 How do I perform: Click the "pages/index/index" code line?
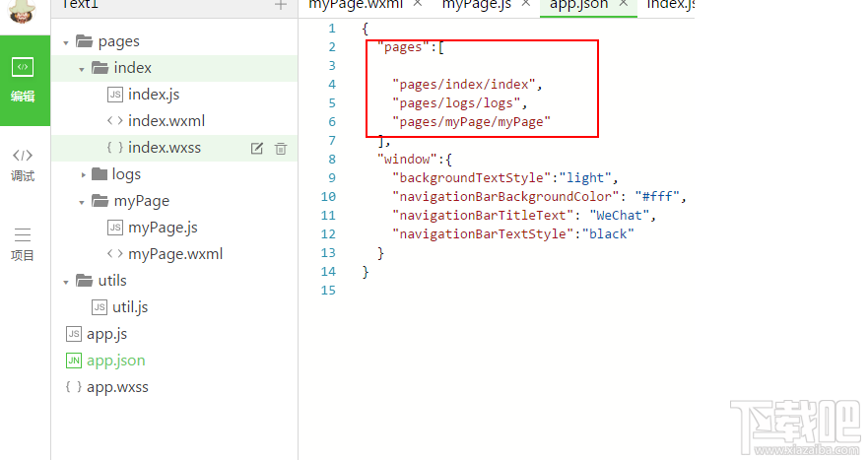pyautogui.click(x=467, y=85)
